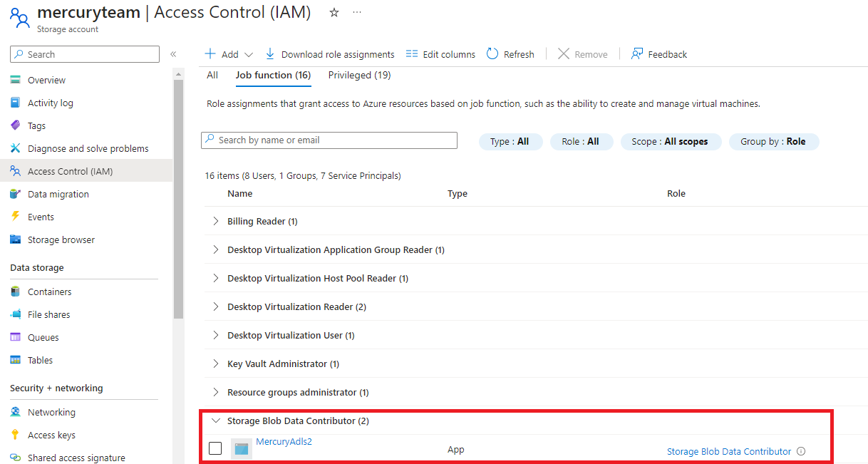
Task: Collapse the Storage Blob Data Contributor group
Action: [215, 421]
